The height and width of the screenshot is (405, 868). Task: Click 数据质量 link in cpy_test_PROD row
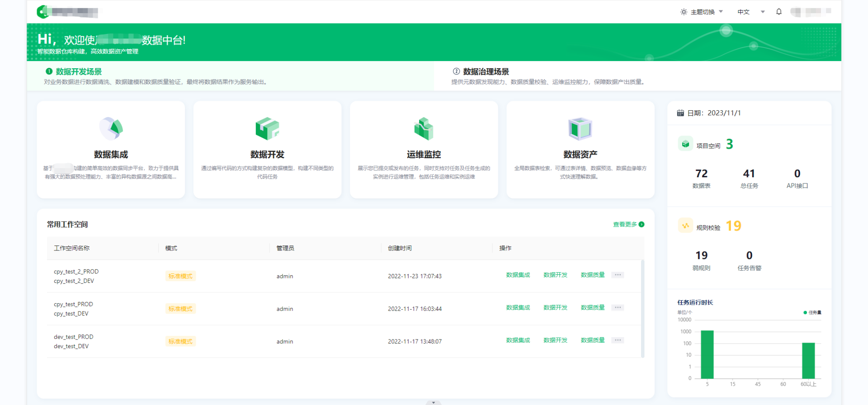coord(593,307)
